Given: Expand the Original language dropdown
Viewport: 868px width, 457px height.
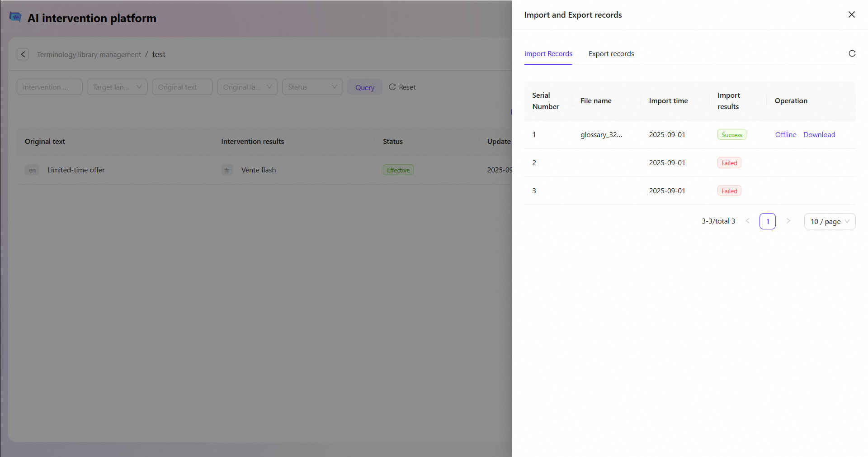Looking at the screenshot, I should point(247,87).
